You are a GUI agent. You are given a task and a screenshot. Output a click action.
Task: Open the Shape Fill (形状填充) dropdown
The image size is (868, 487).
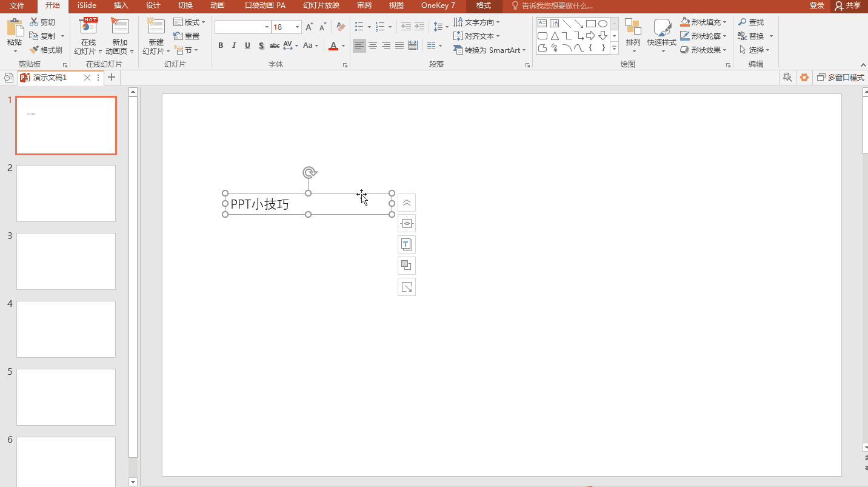(704, 22)
